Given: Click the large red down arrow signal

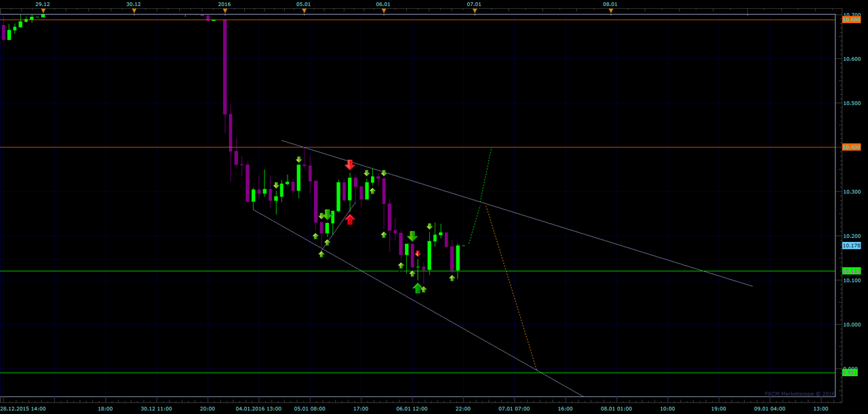Looking at the screenshot, I should (350, 165).
